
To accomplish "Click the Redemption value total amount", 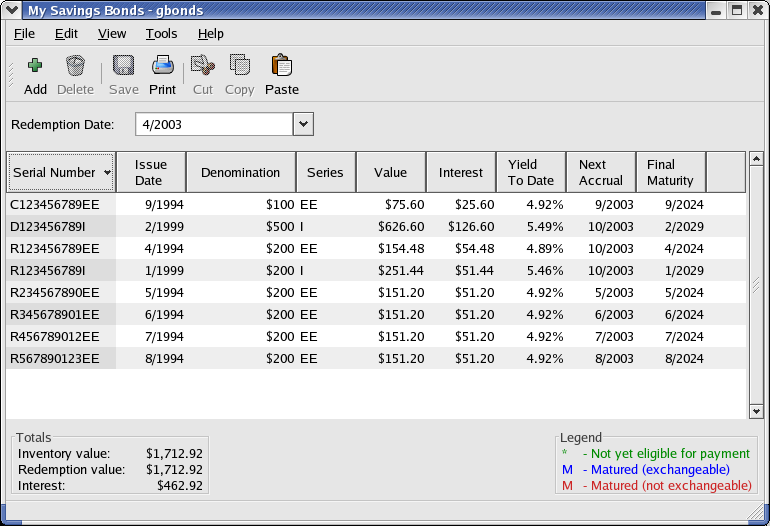I will click(174, 470).
